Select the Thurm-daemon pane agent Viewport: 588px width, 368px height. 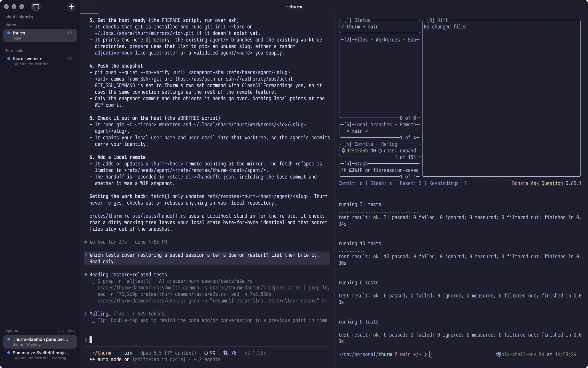pos(40,342)
